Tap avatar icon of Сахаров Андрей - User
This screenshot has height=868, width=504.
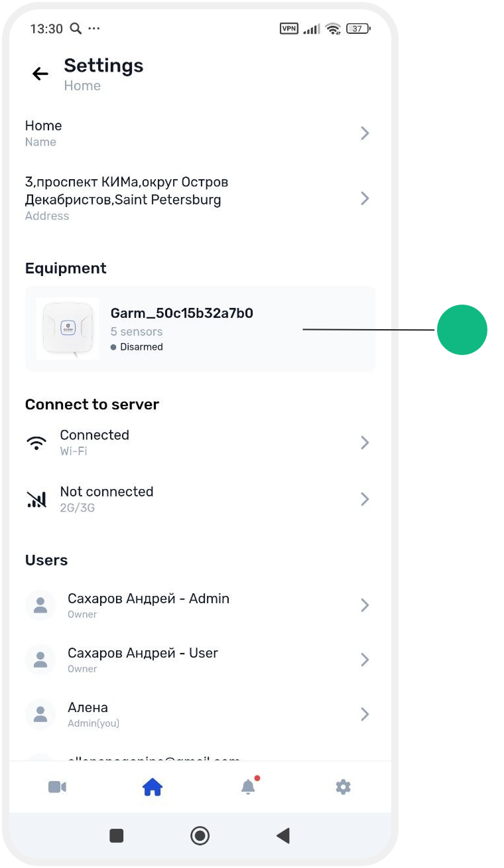tap(40, 659)
